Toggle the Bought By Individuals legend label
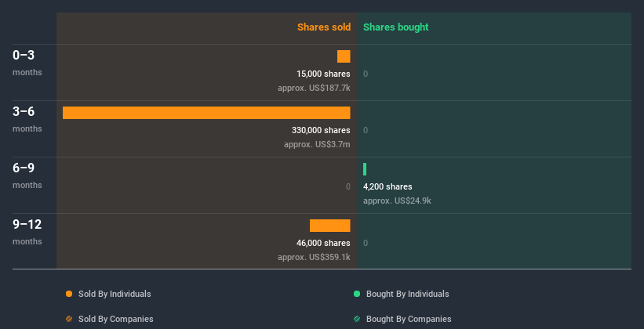 [x=407, y=294]
